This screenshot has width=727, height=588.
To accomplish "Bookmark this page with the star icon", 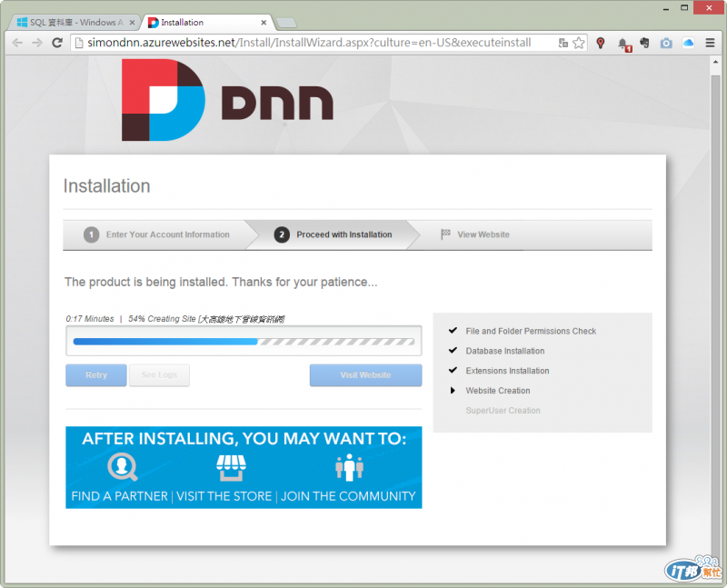I will tap(579, 43).
